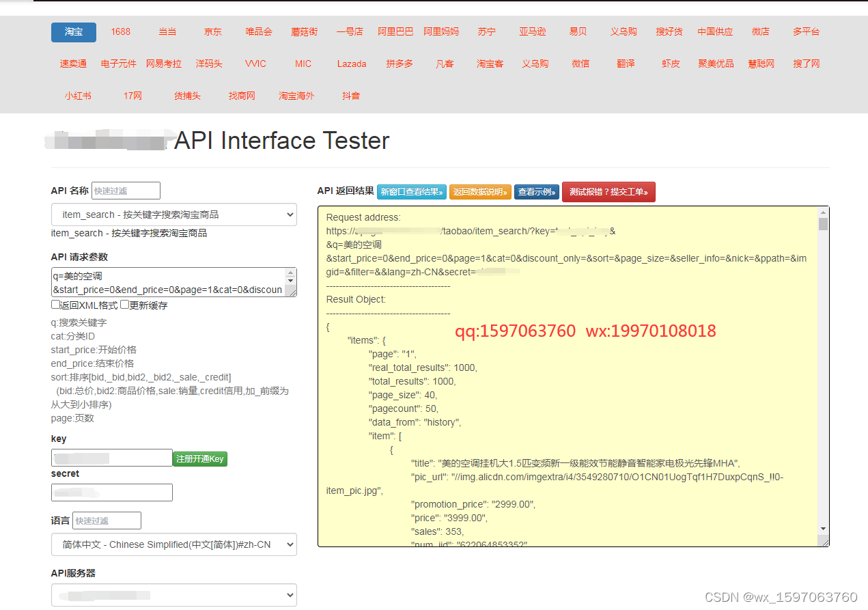Tick the 更新缓存 checkbox

coord(125,305)
